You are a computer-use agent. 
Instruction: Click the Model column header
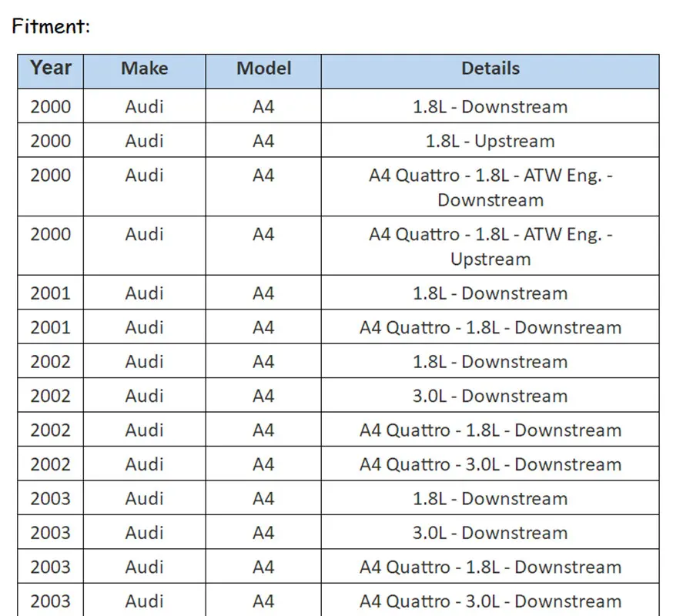263,71
